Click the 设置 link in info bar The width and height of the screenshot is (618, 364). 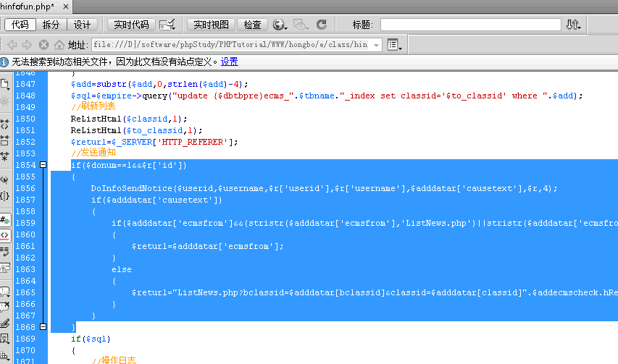[230, 62]
